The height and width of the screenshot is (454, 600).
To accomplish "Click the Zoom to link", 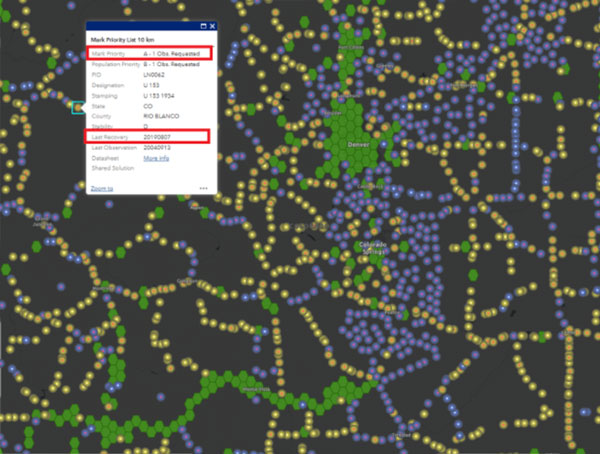I will point(102,188).
